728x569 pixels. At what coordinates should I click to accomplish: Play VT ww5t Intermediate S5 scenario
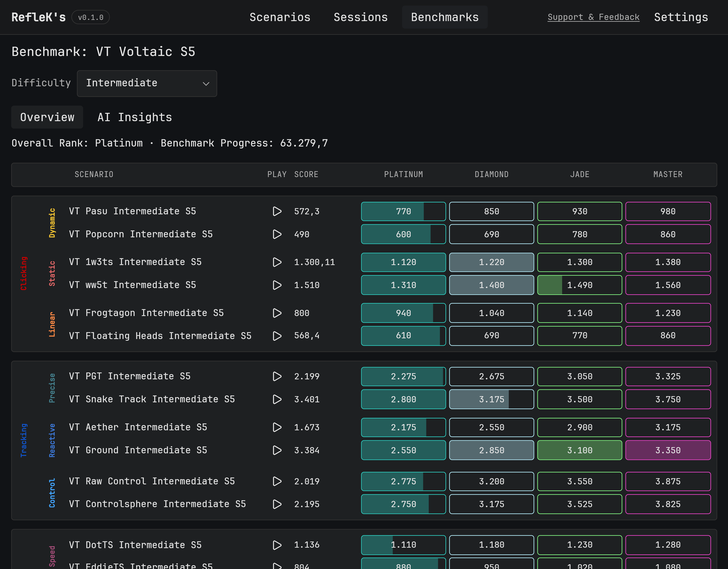277,285
